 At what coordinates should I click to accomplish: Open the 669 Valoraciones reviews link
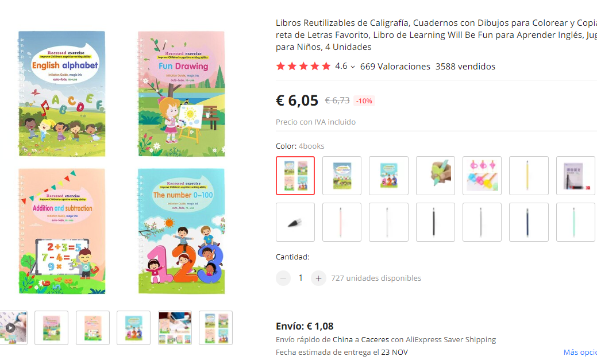(x=395, y=67)
